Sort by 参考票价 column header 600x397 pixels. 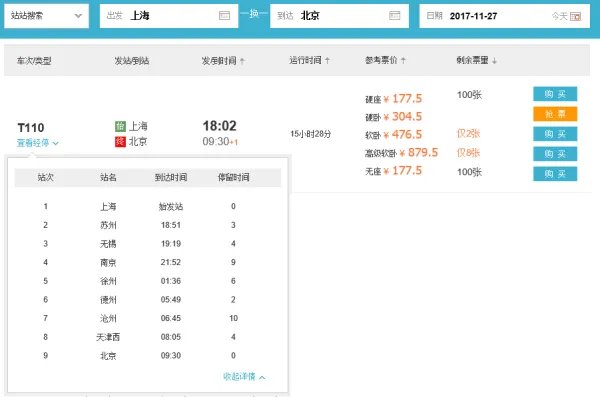click(385, 60)
